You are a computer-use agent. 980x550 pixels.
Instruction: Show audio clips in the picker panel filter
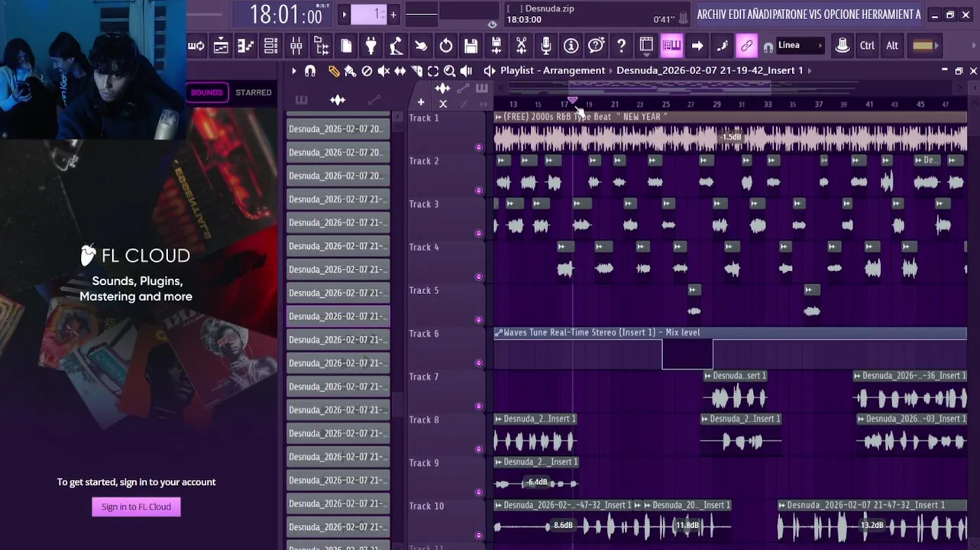338,100
